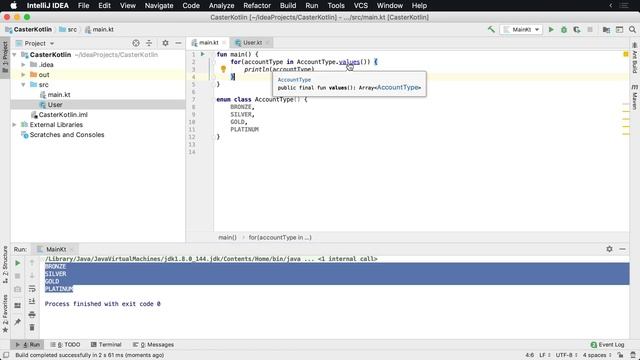Click the yellow intention lightbulb
Viewport: 640px width, 360px height.
223,69
